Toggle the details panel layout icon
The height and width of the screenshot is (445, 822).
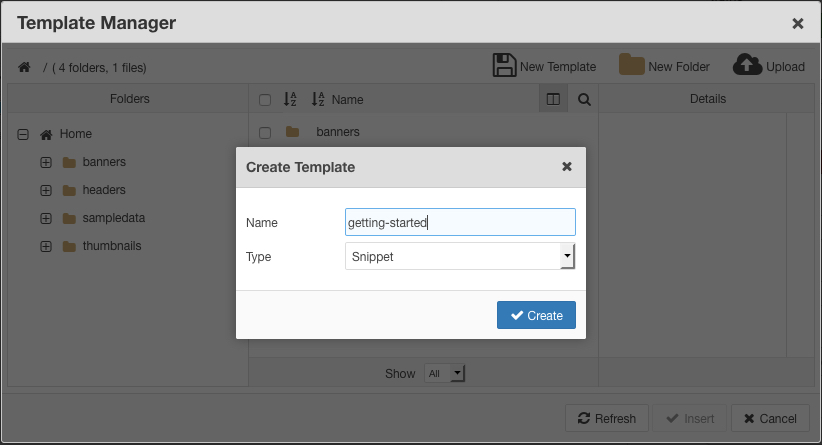pyautogui.click(x=553, y=99)
